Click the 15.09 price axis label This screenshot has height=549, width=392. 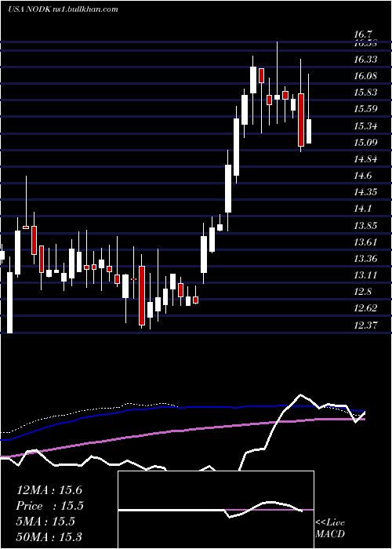pos(365,142)
